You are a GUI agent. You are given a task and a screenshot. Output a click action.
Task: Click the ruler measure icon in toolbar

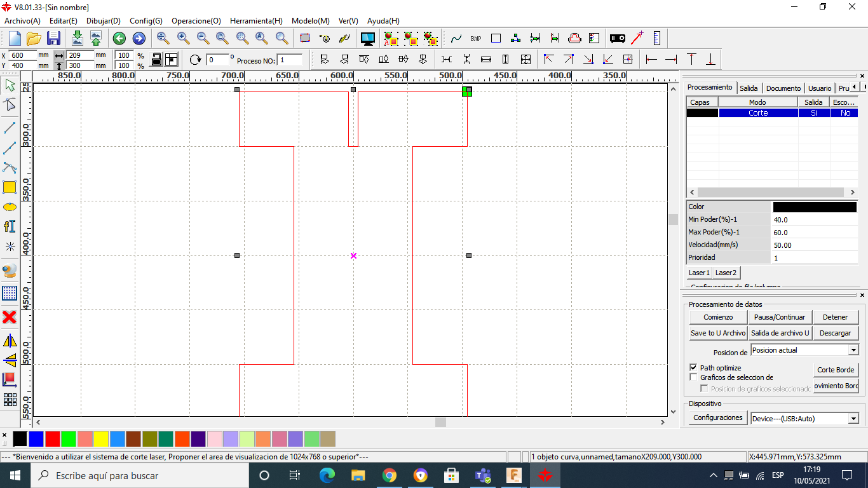[657, 38]
